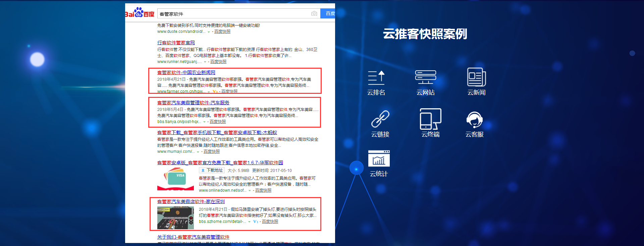Click the camera image-search icon

pyautogui.click(x=314, y=13)
